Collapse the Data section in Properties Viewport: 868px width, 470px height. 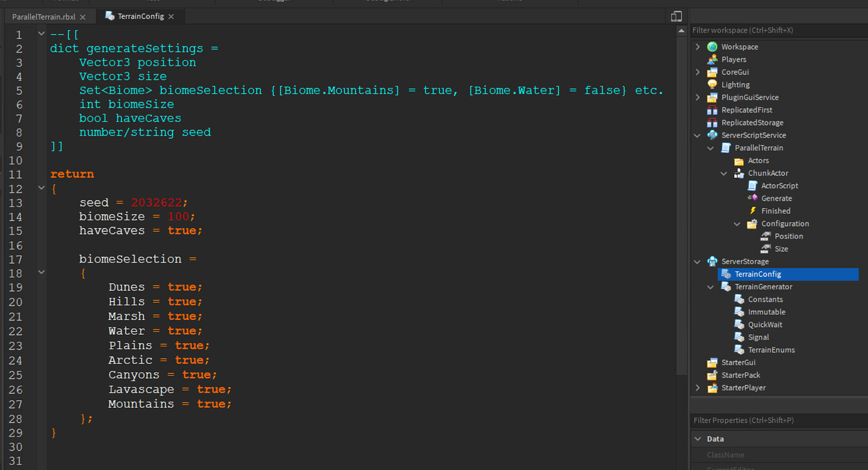pyautogui.click(x=698, y=439)
